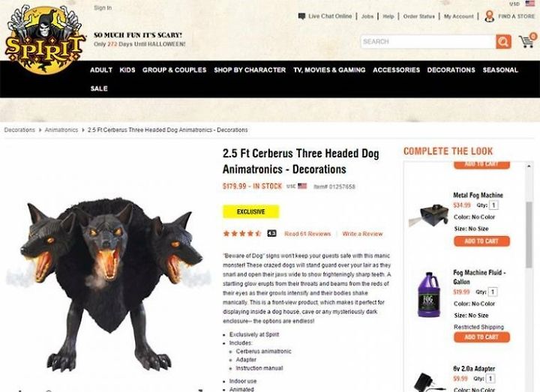
Task: Add Fog Machine Fluid Gallon to cart
Action: (x=481, y=337)
